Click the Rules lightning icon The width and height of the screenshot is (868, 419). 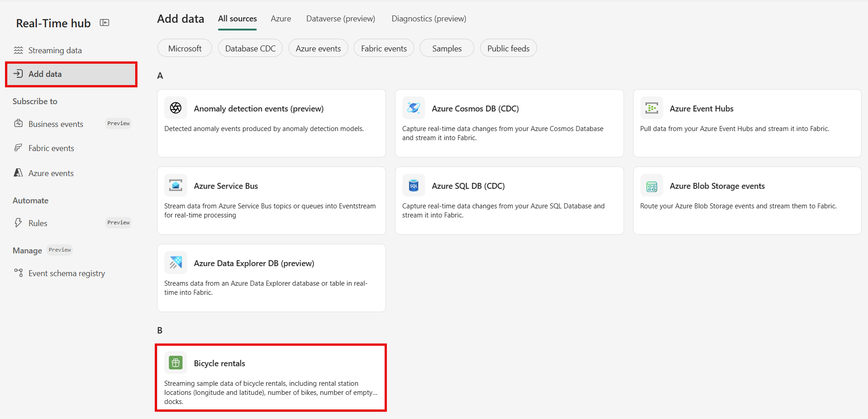pyautogui.click(x=18, y=222)
